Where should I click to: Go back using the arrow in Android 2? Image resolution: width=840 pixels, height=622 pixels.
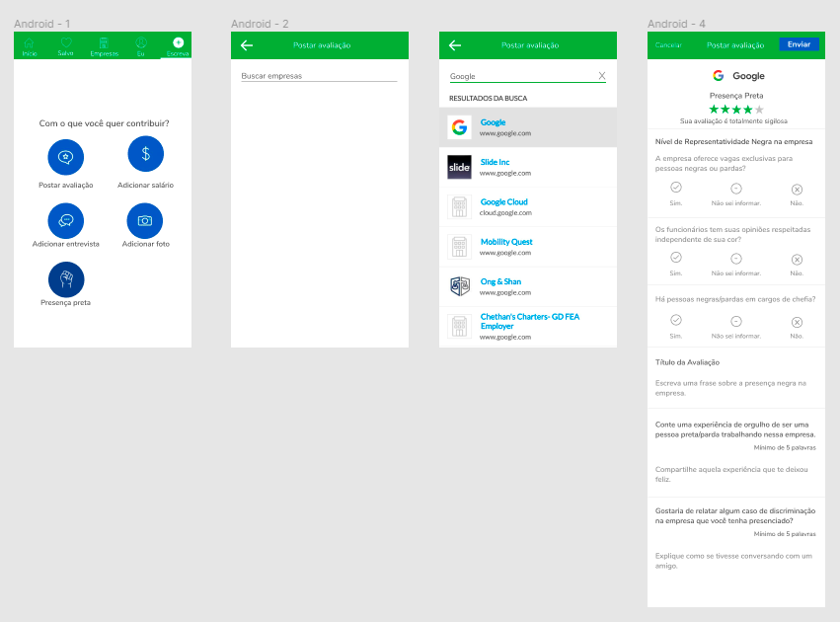pos(247,45)
